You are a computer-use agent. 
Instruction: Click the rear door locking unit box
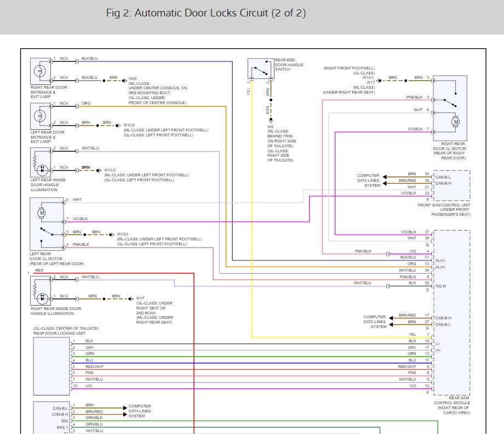51,366
